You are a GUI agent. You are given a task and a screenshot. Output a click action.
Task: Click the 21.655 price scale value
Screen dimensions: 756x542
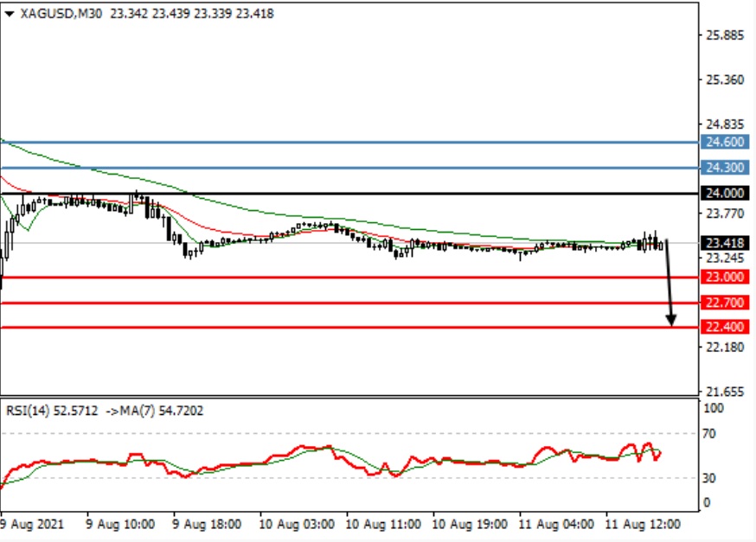tap(725, 392)
